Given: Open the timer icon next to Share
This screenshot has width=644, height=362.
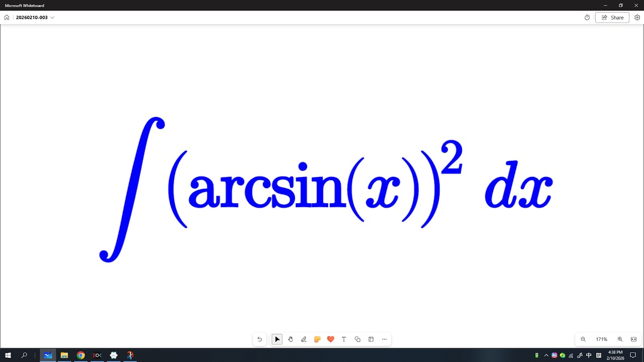Looking at the screenshot, I should [587, 18].
